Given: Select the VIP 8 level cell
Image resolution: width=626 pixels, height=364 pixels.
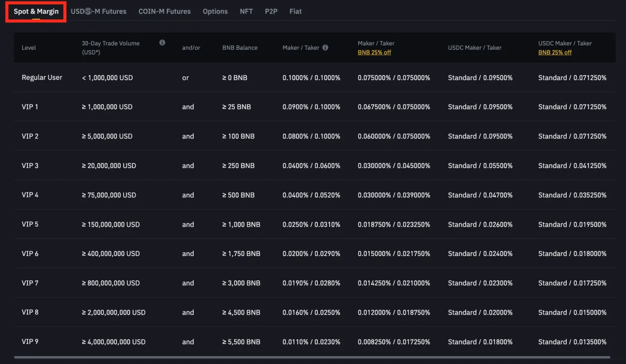Looking at the screenshot, I should tap(30, 312).
